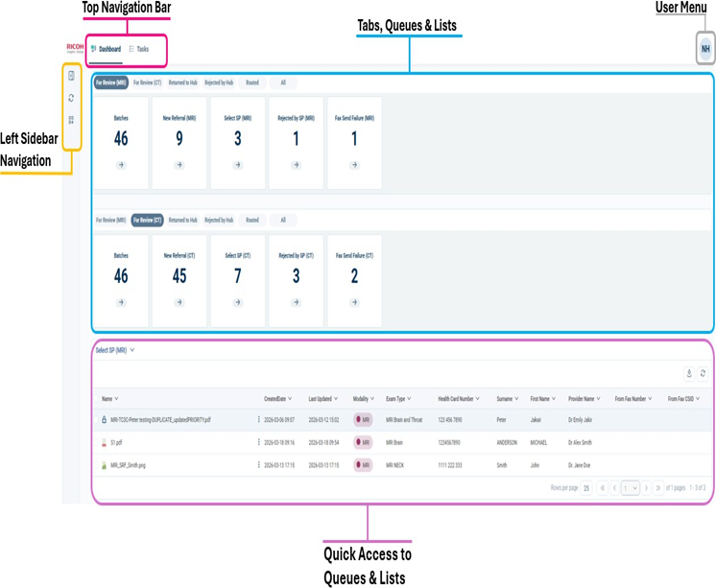Click the sync arrows icon in left sidebar
716x588 pixels.
71,98
